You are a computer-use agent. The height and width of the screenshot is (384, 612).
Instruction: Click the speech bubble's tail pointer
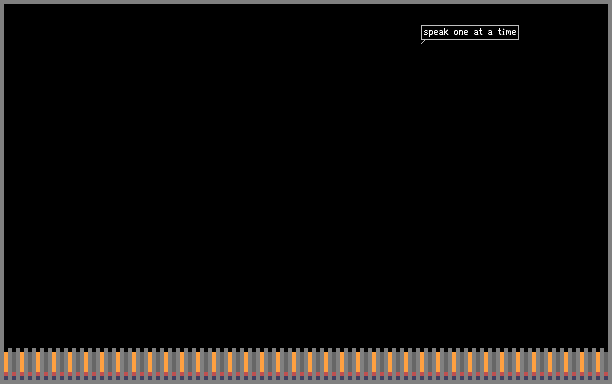click(423, 42)
